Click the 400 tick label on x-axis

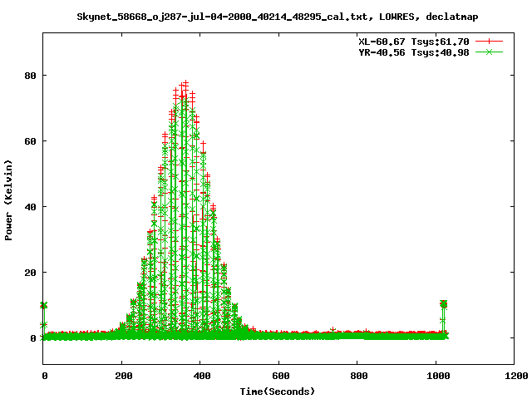tap(201, 376)
